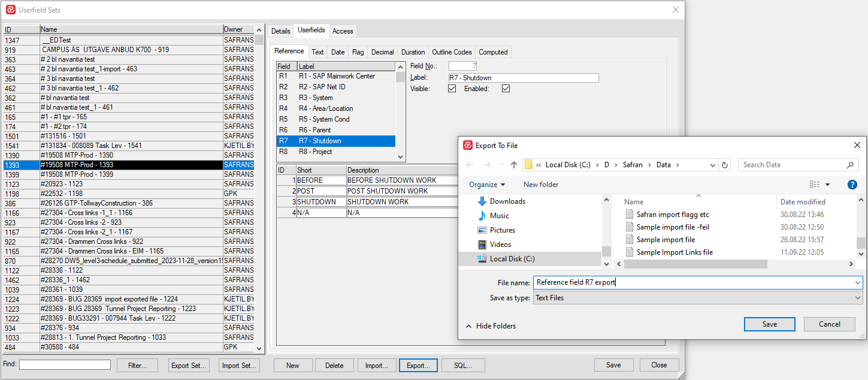The image size is (868, 380).
Task: Select the __EDTest set row
Action: point(129,40)
